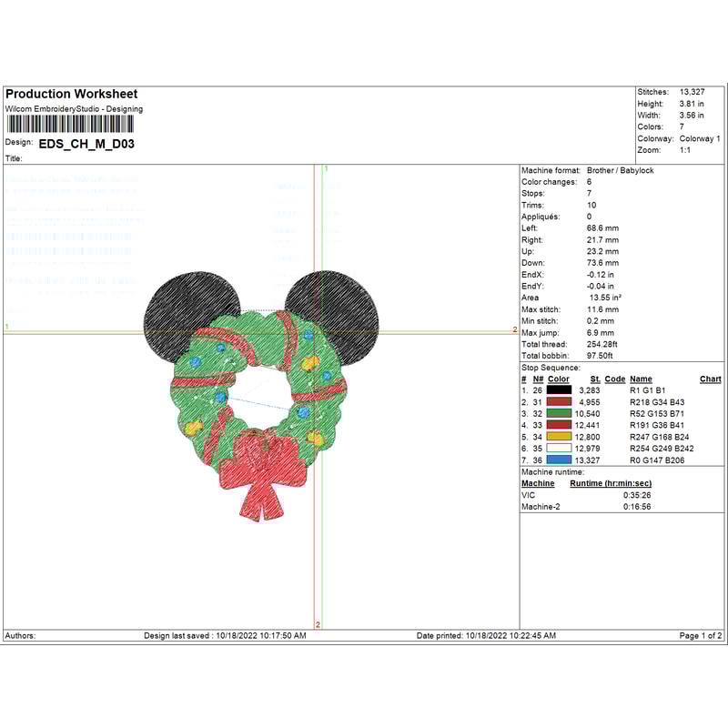Image resolution: width=728 pixels, height=728 pixels.
Task: Click the Name column header
Action: [641, 379]
